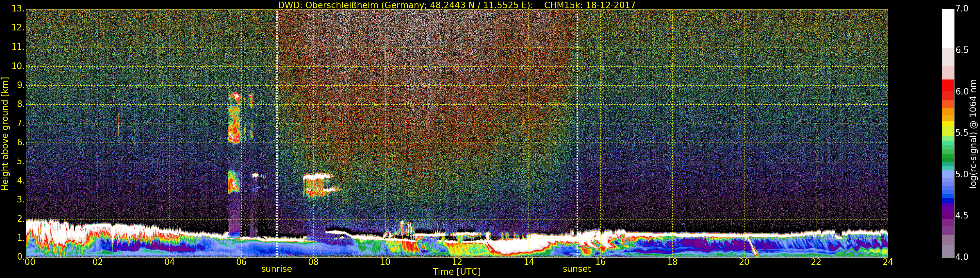The image size is (980, 278).
Task: Click the 'Height above ground [km]' axis label
Action: point(5,134)
